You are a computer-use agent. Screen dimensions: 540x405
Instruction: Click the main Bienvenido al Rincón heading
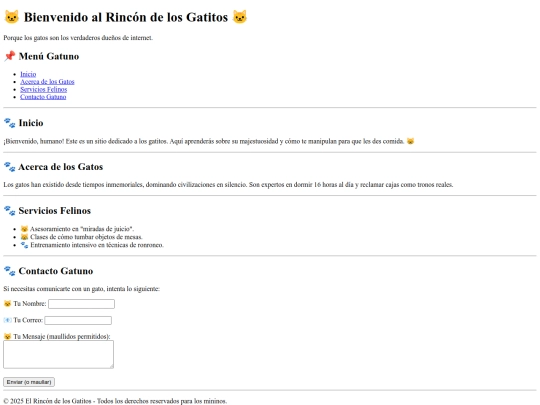tap(126, 17)
